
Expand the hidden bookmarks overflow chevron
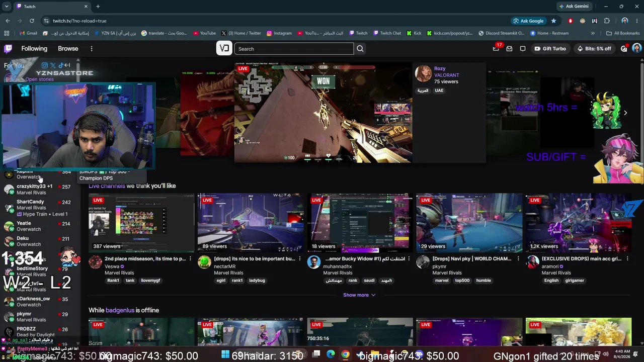tap(593, 33)
